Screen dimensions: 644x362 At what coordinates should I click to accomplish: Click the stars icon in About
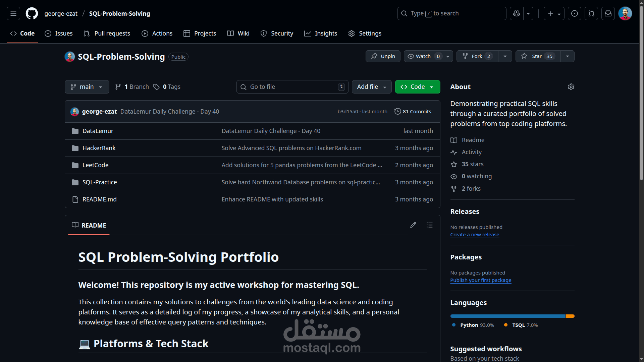point(454,164)
